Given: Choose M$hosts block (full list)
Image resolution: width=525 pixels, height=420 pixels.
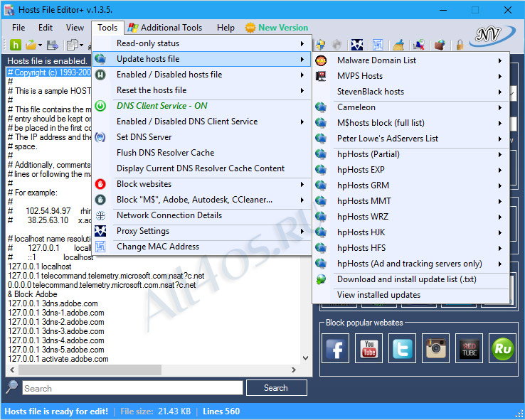Looking at the screenshot, I should [411, 123].
